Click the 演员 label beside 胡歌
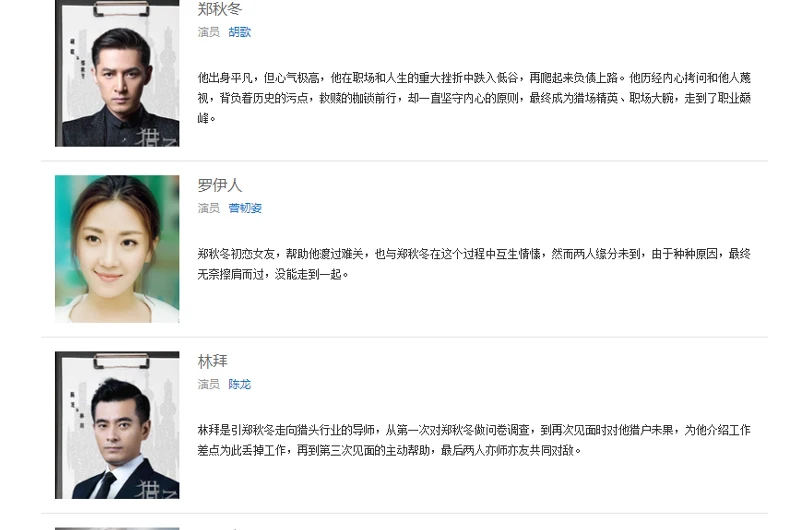Screen dimensions: 790x530 coord(209,32)
